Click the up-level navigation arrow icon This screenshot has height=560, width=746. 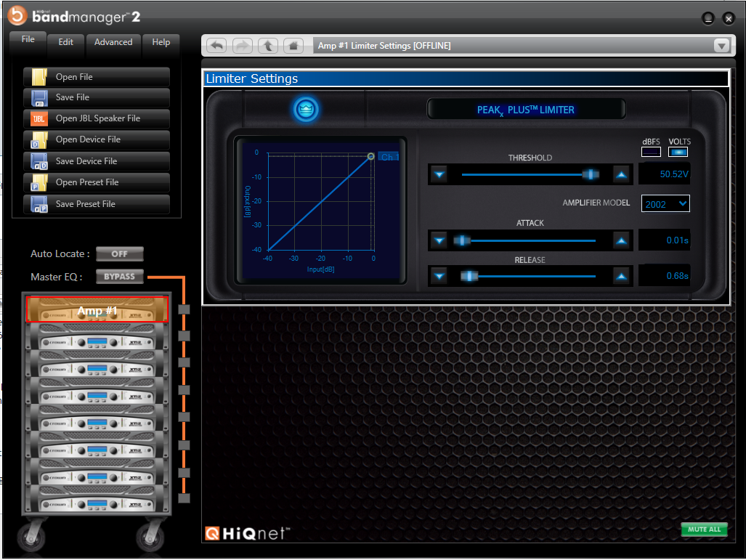click(x=268, y=46)
